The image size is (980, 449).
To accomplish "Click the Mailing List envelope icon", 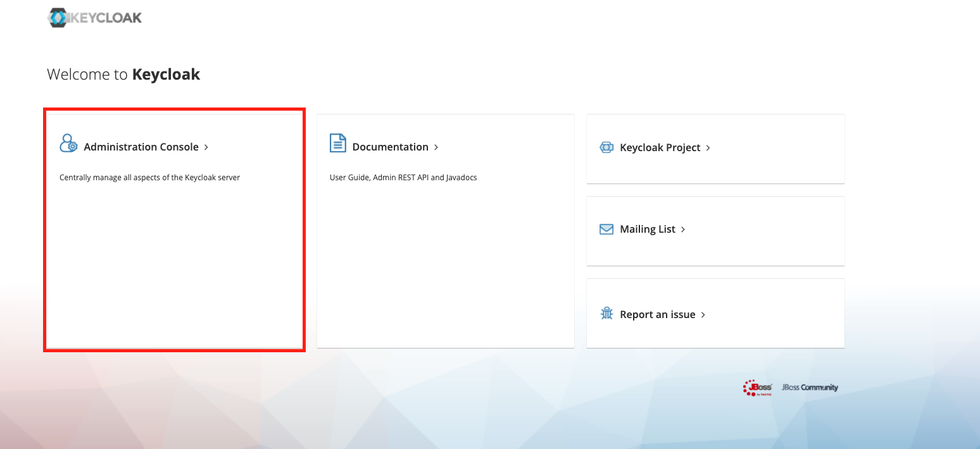I will (x=606, y=229).
